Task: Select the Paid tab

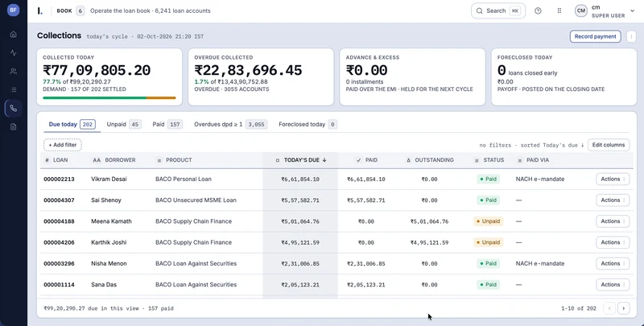Action: coord(167,125)
